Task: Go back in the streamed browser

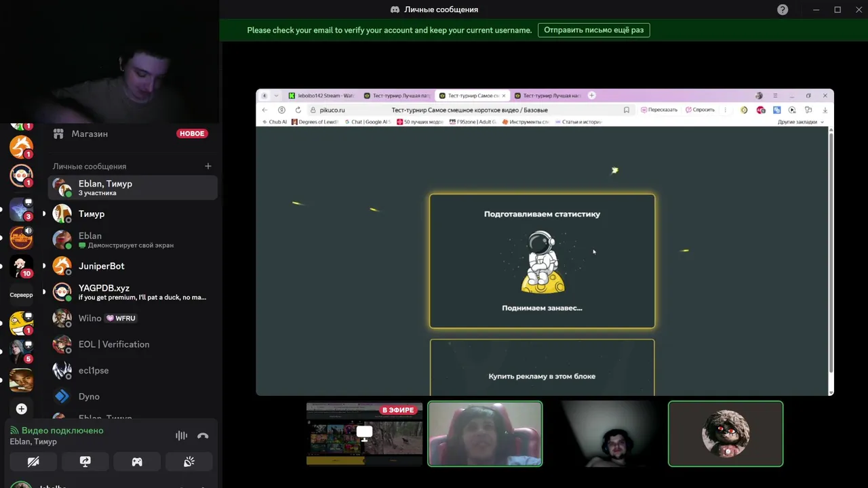Action: click(x=265, y=110)
